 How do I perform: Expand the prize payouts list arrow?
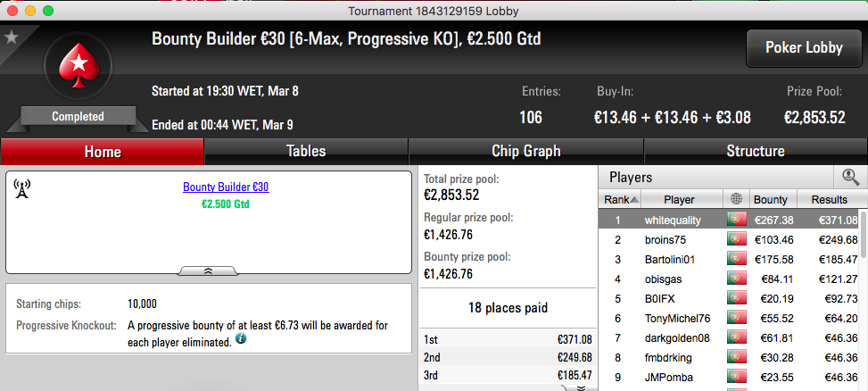581,387
